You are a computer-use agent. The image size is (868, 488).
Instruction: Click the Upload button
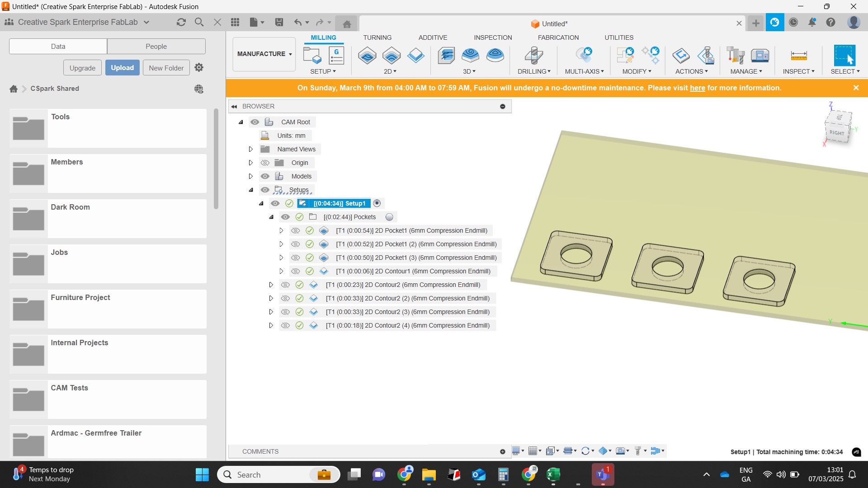coord(123,68)
